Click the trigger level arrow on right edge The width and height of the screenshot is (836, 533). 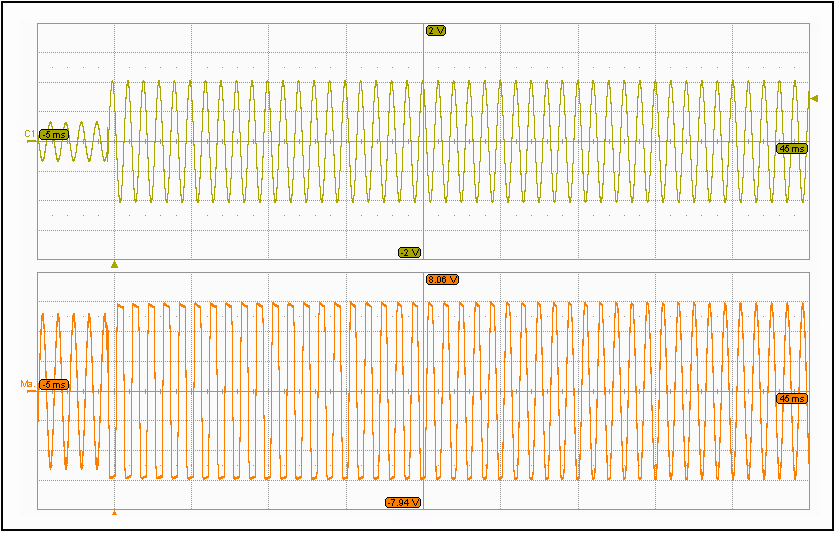tap(814, 98)
